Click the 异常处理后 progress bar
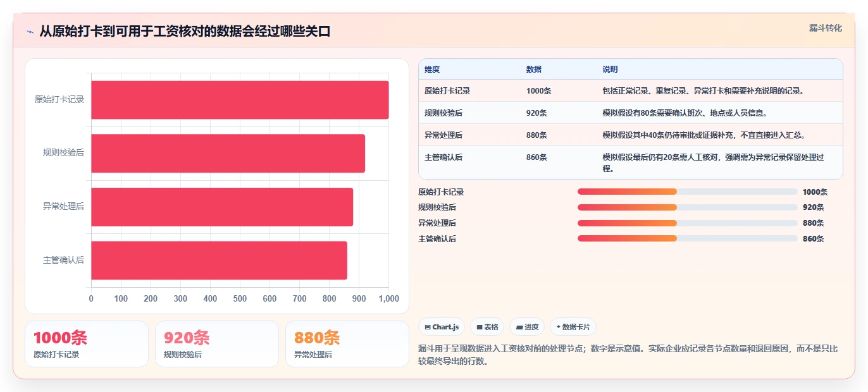Screen dimensions: 868x392 [x=687, y=223]
